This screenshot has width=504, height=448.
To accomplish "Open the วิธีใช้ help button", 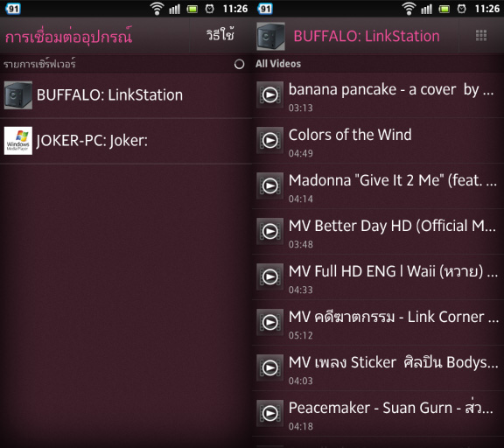I will (220, 35).
